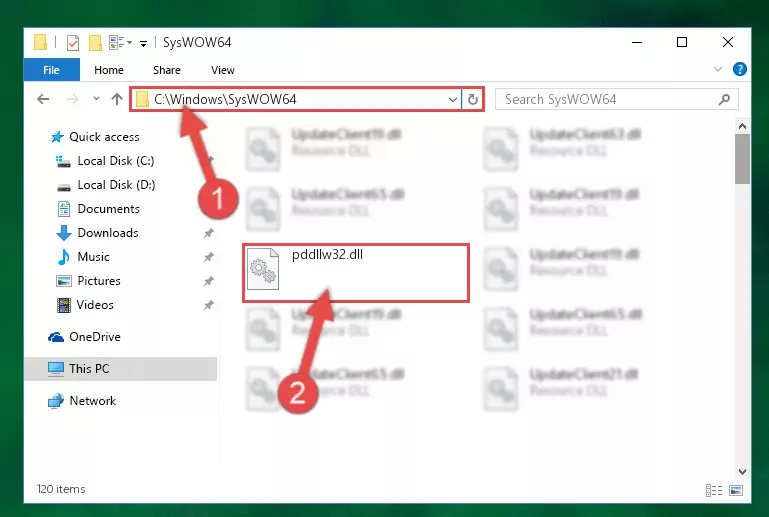Image resolution: width=769 pixels, height=517 pixels.
Task: Click the pin icon next to Videos
Action: (208, 305)
